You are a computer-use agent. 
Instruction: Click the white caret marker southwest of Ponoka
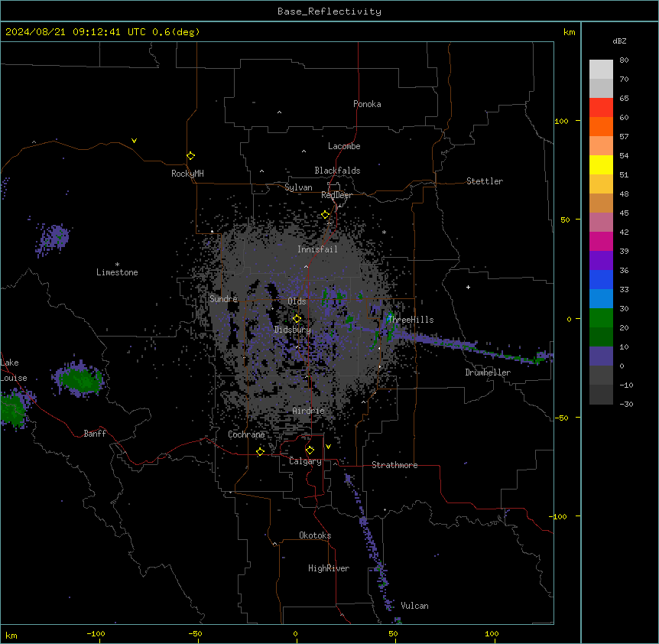point(280,112)
